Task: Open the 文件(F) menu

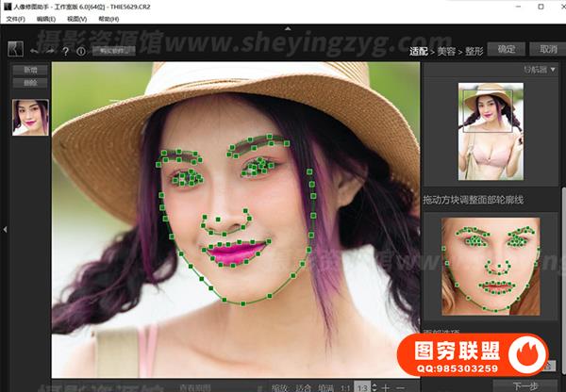Action: coord(15,19)
